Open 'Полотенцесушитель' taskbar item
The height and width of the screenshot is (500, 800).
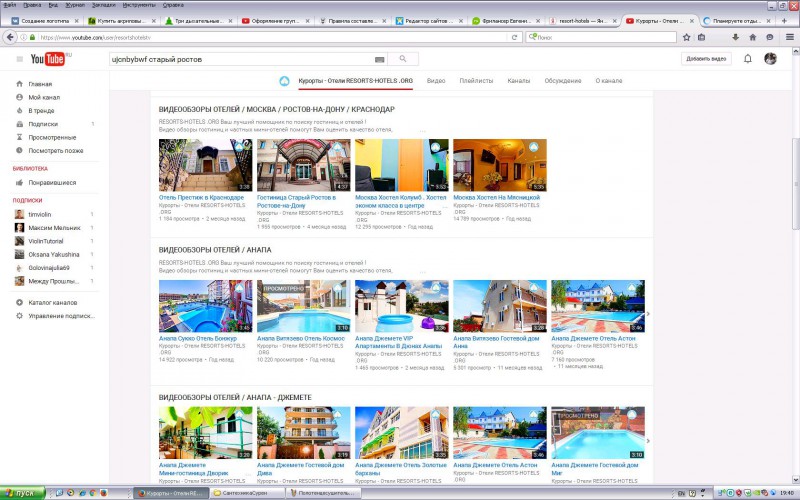[x=323, y=493]
